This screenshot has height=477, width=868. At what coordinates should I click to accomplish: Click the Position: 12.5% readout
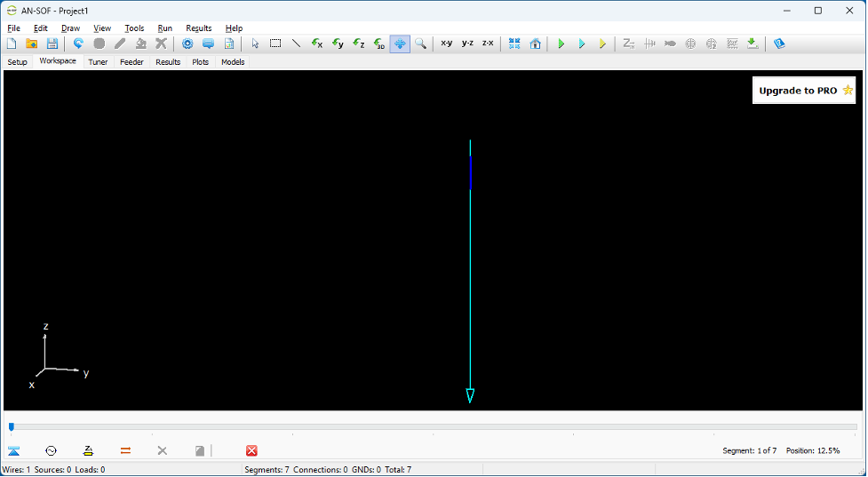(x=813, y=451)
